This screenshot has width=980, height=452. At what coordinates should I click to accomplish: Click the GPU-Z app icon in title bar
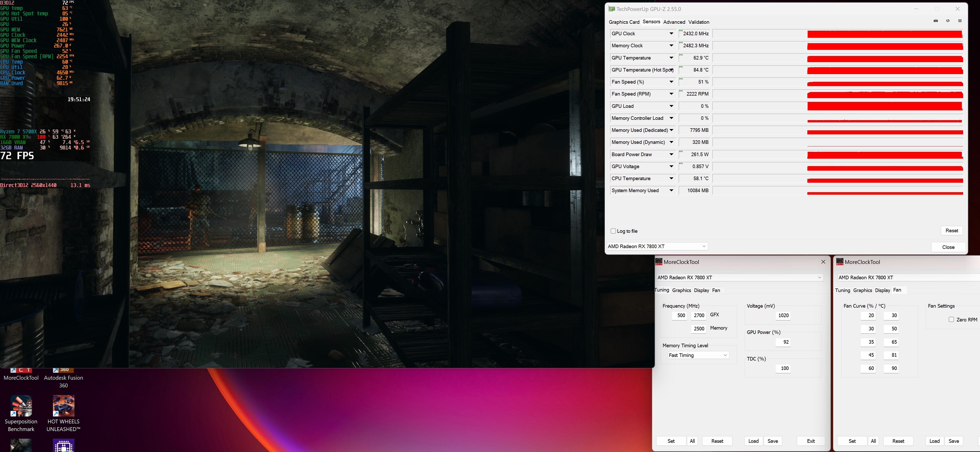tap(611, 9)
